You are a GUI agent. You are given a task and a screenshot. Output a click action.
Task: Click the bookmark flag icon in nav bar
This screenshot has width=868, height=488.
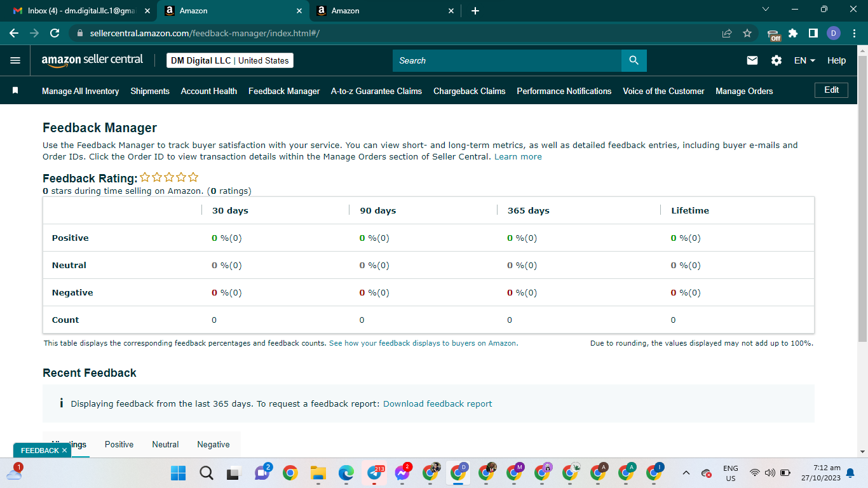pos(15,91)
